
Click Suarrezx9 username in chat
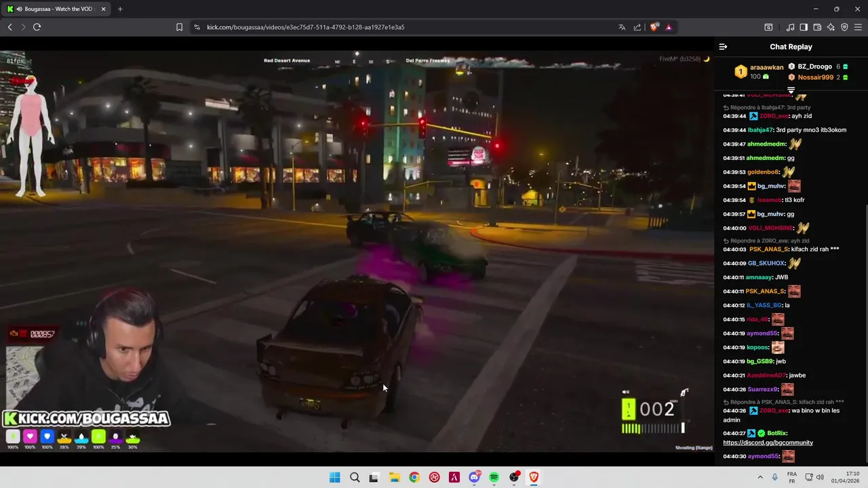tap(762, 389)
